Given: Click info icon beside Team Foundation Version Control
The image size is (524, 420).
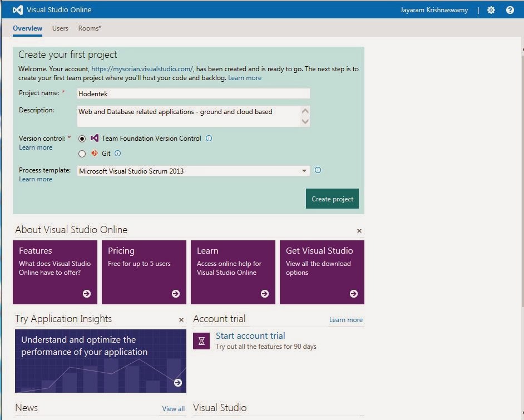Looking at the screenshot, I should tap(209, 138).
